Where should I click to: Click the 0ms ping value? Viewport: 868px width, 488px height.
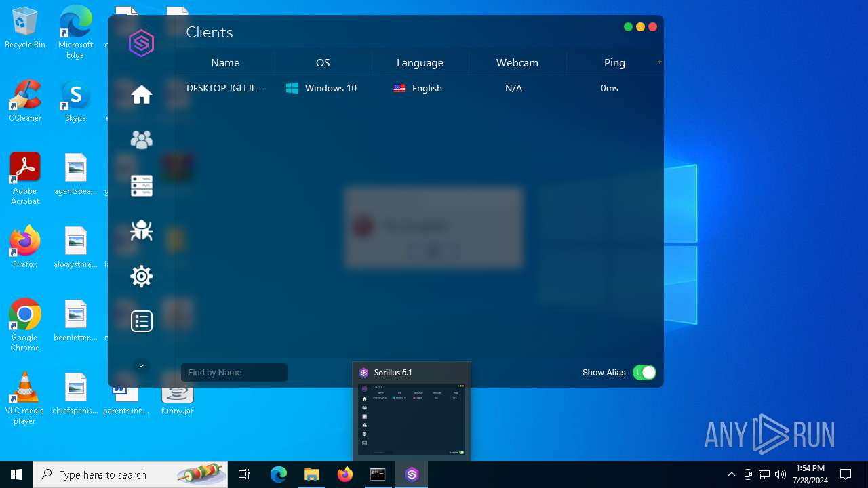click(609, 88)
